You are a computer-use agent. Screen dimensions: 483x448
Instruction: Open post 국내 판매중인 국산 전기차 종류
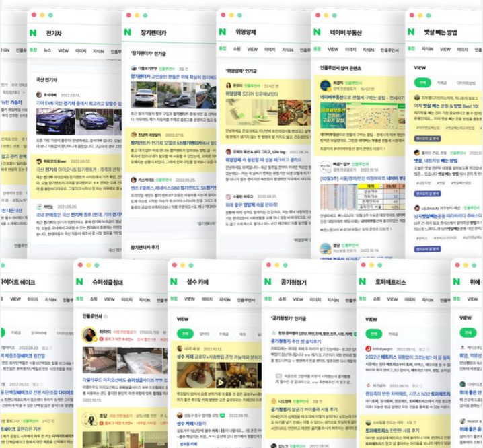(x=79, y=214)
